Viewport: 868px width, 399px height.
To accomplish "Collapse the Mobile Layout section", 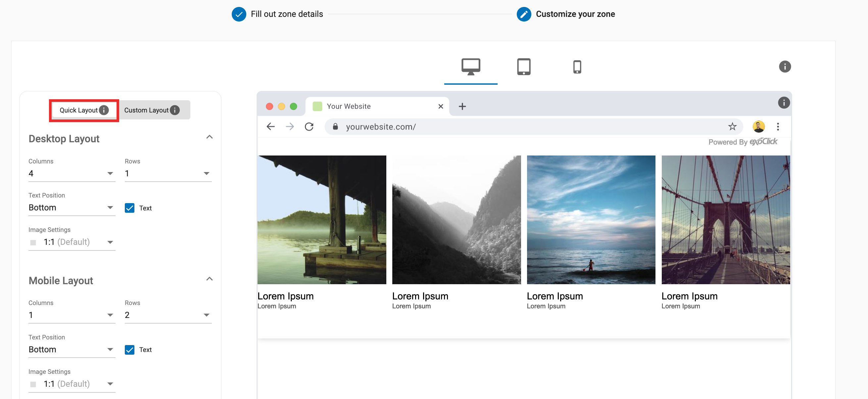I will coord(209,279).
